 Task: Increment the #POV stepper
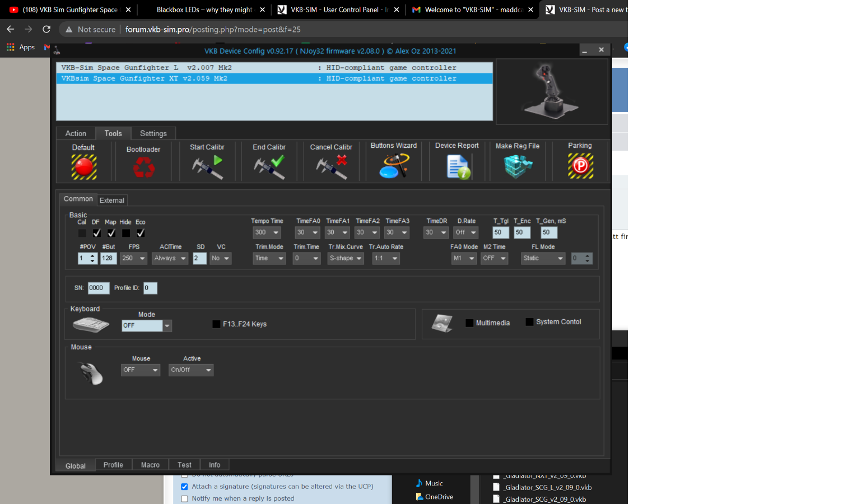tap(93, 255)
